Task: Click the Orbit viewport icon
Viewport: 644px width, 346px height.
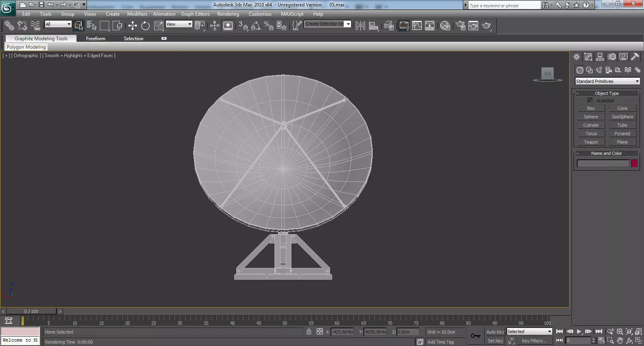Action: click(x=629, y=341)
